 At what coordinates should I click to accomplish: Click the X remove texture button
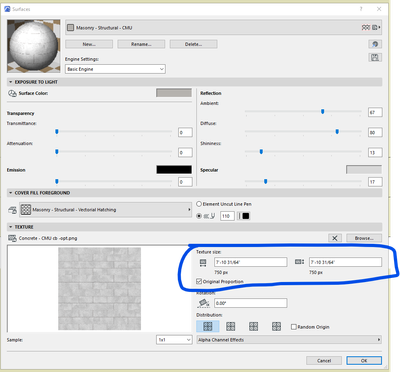(x=335, y=238)
